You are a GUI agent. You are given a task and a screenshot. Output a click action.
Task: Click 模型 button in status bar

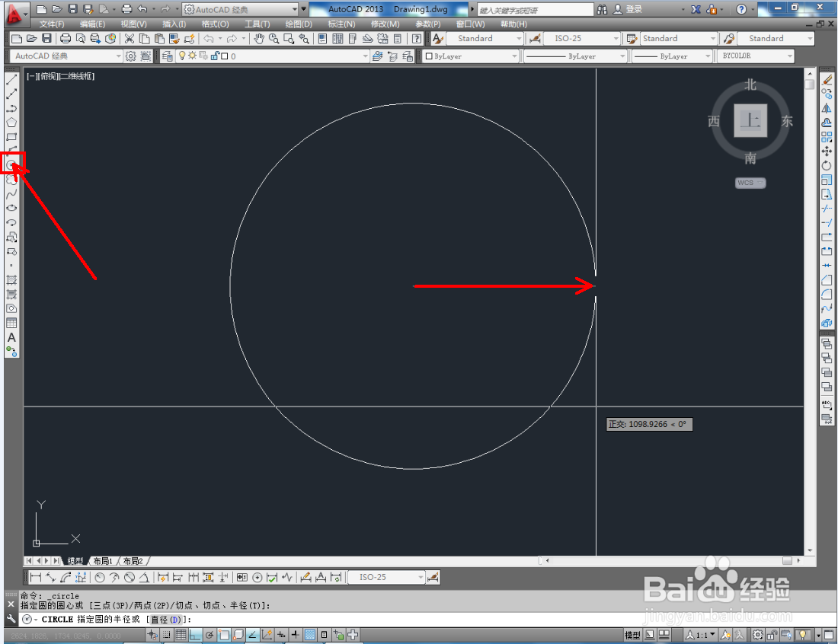(633, 635)
